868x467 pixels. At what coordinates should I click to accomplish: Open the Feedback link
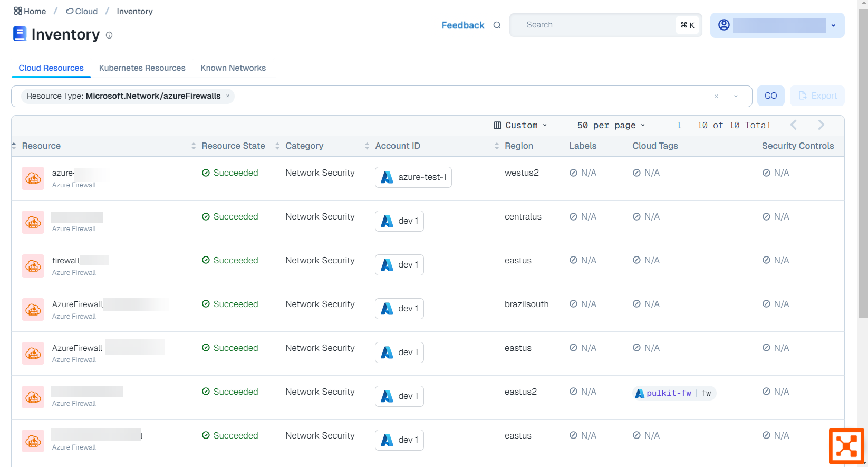point(462,25)
